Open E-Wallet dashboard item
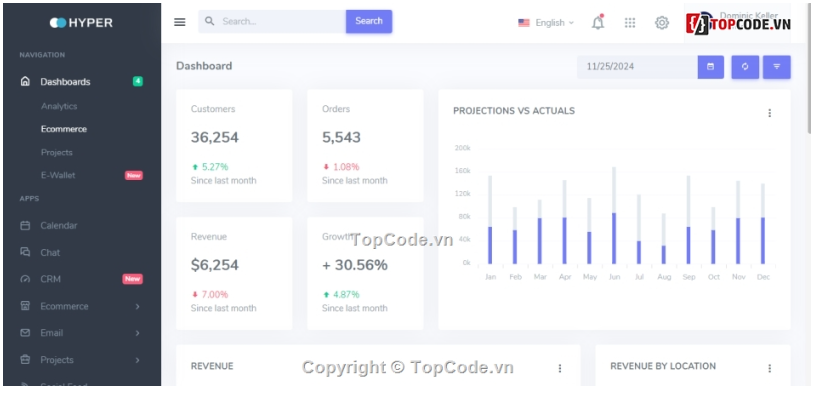Viewport: 817px width, 410px height. coord(58,175)
